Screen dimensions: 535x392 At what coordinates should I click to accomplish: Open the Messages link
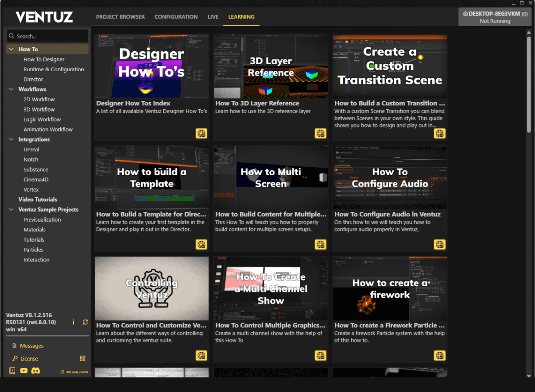pyautogui.click(x=31, y=346)
